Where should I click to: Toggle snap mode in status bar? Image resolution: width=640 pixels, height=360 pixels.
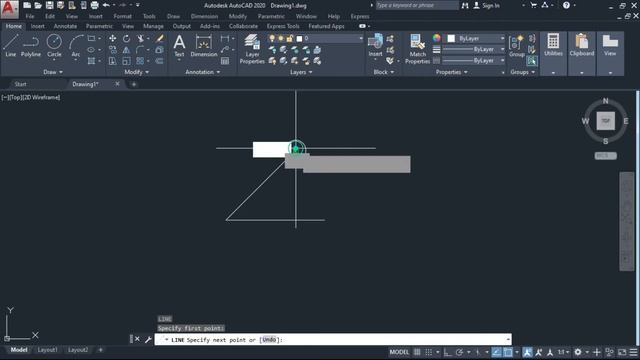pyautogui.click(x=429, y=352)
